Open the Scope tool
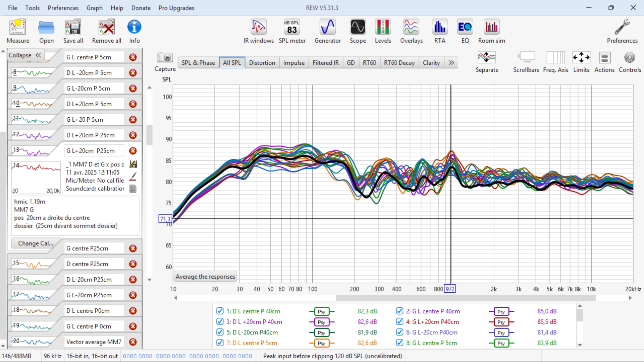This screenshot has width=644, height=362. pos(358,31)
